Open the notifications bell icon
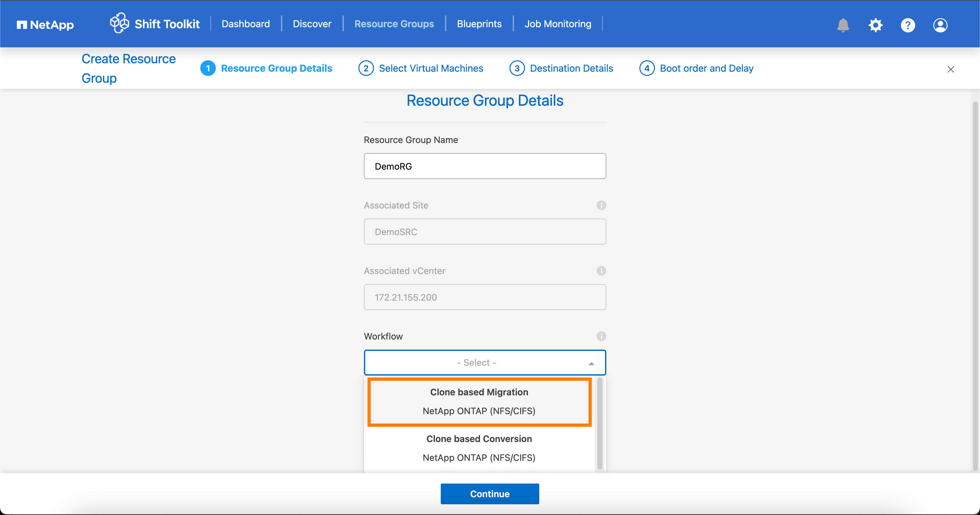 point(843,25)
